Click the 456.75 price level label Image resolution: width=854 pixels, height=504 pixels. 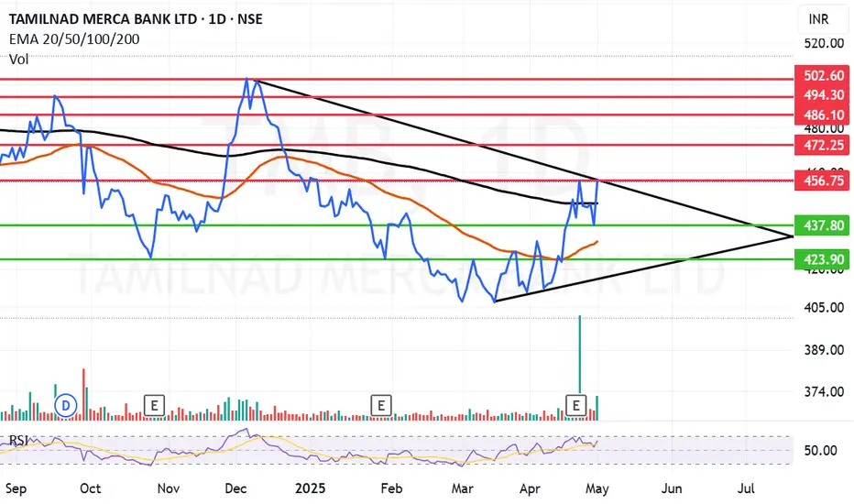822,181
